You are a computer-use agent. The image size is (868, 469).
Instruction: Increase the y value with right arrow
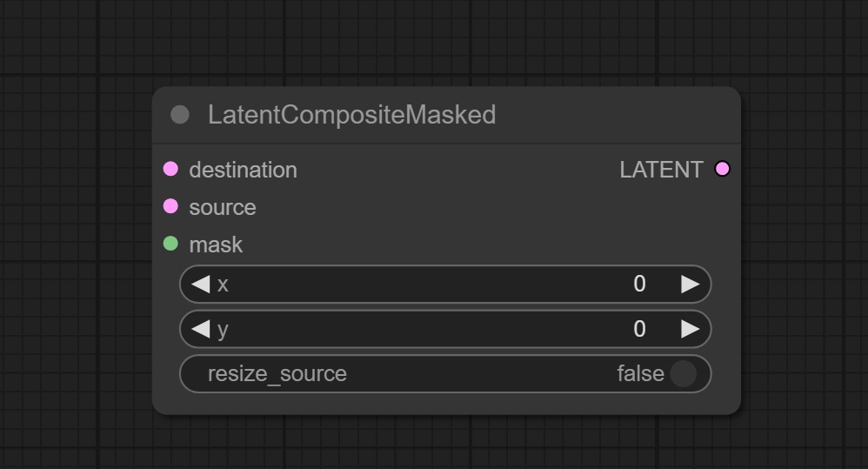click(x=690, y=329)
